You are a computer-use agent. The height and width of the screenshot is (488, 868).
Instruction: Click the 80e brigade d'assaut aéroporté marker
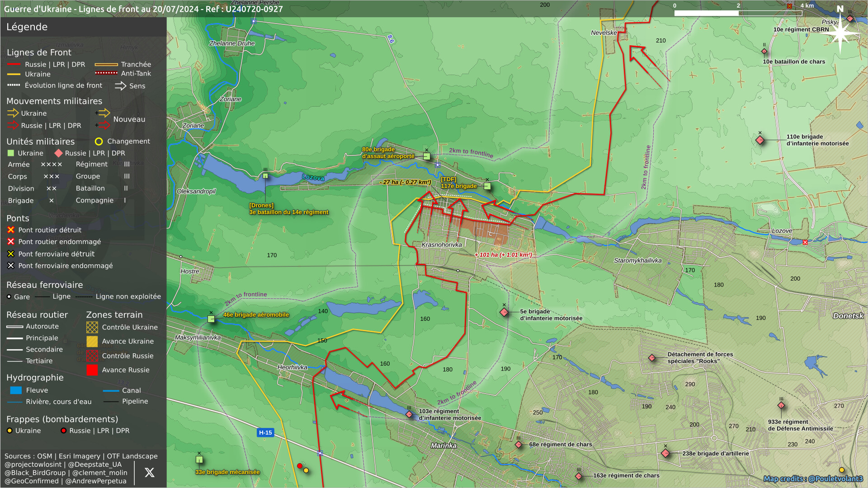coord(427,156)
